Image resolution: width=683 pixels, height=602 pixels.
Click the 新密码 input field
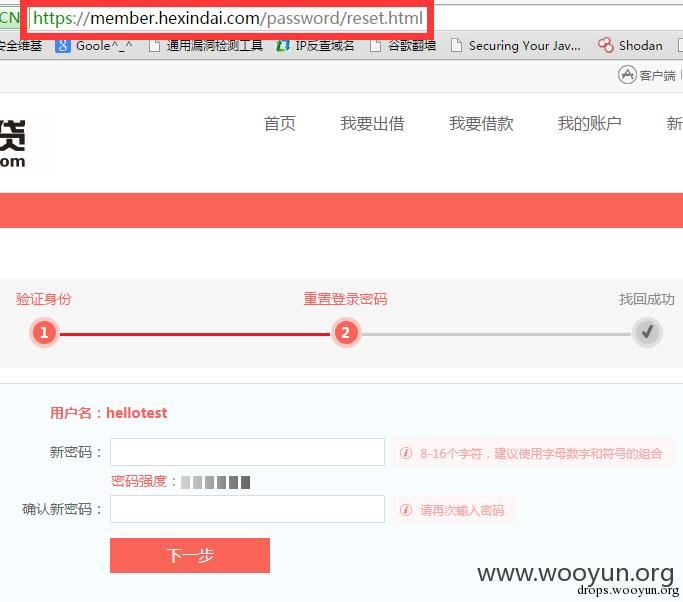(x=247, y=452)
